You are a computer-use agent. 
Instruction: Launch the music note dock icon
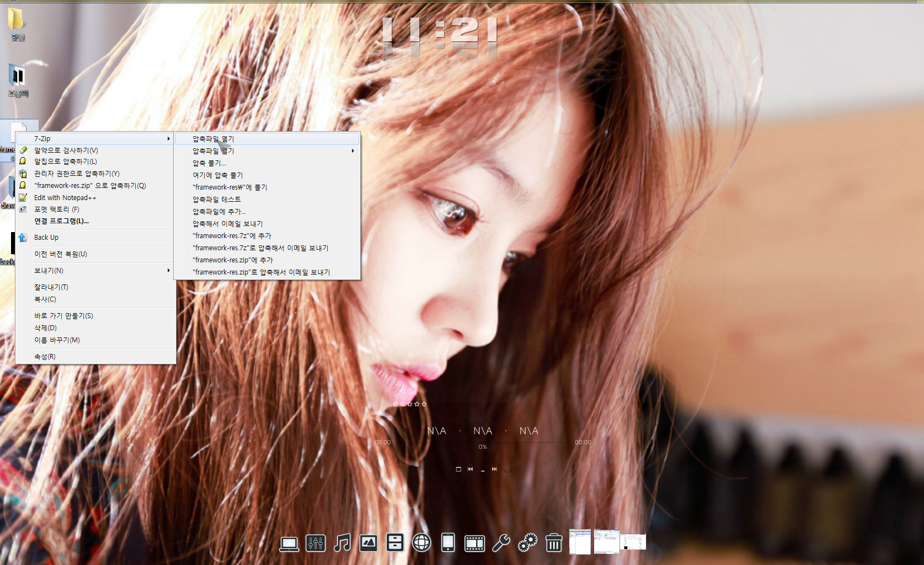click(x=342, y=544)
